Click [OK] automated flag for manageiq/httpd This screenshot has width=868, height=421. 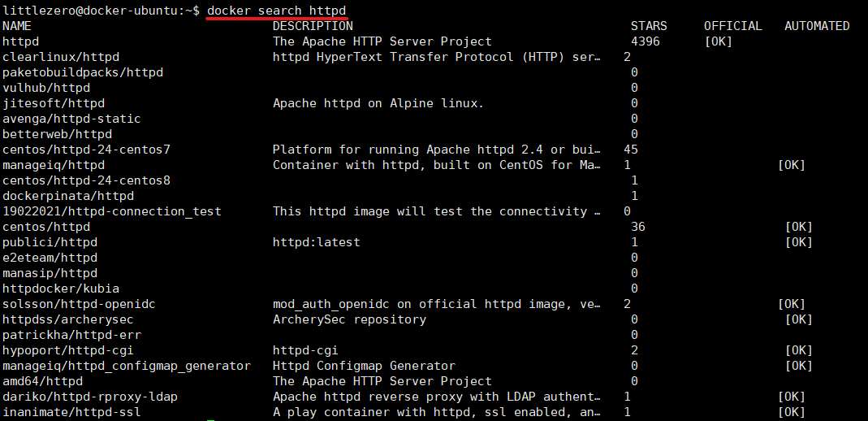(792, 165)
